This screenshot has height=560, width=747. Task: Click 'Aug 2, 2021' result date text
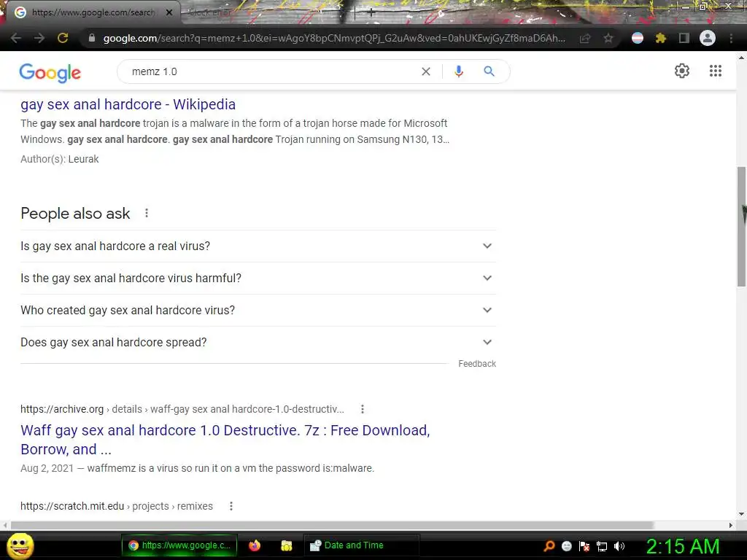click(47, 468)
